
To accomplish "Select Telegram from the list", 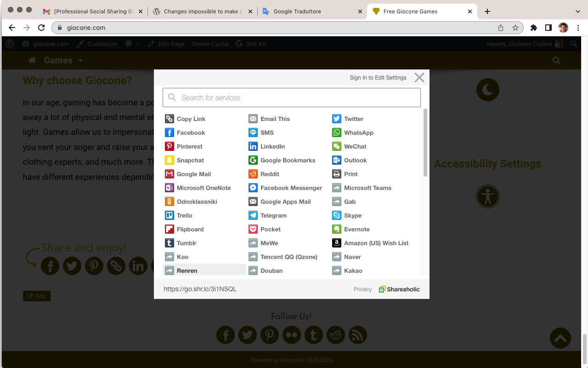I will (268, 215).
